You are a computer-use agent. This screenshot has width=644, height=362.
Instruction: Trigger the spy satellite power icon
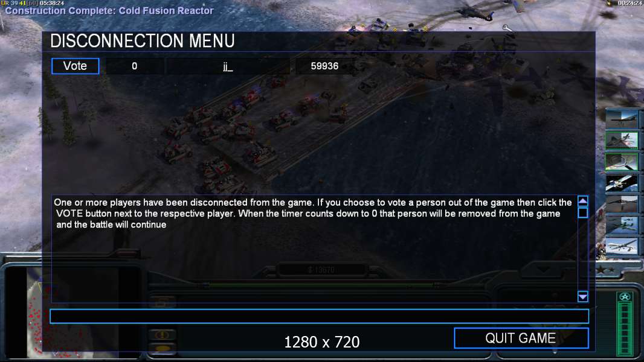point(622,183)
